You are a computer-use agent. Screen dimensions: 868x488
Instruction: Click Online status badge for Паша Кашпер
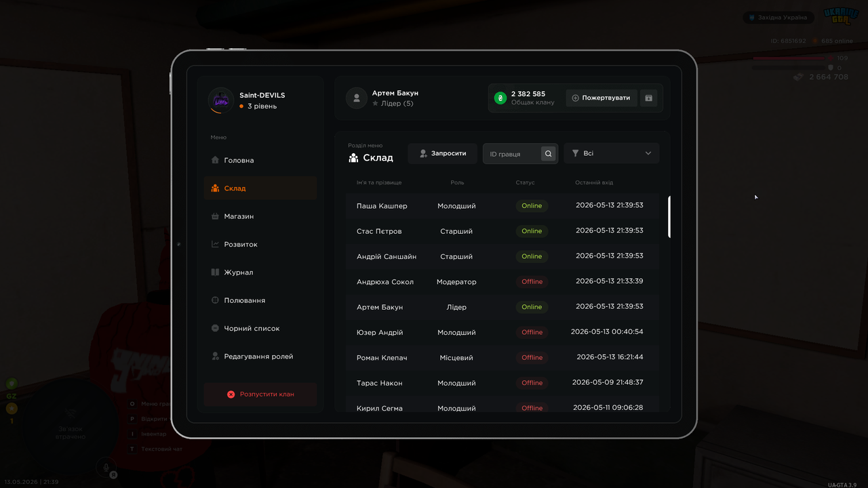[532, 205]
